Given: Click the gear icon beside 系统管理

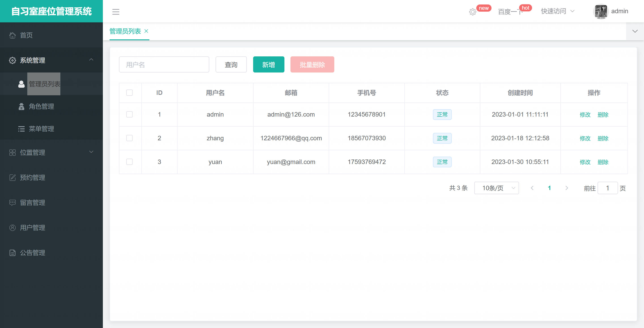Looking at the screenshot, I should click(13, 60).
